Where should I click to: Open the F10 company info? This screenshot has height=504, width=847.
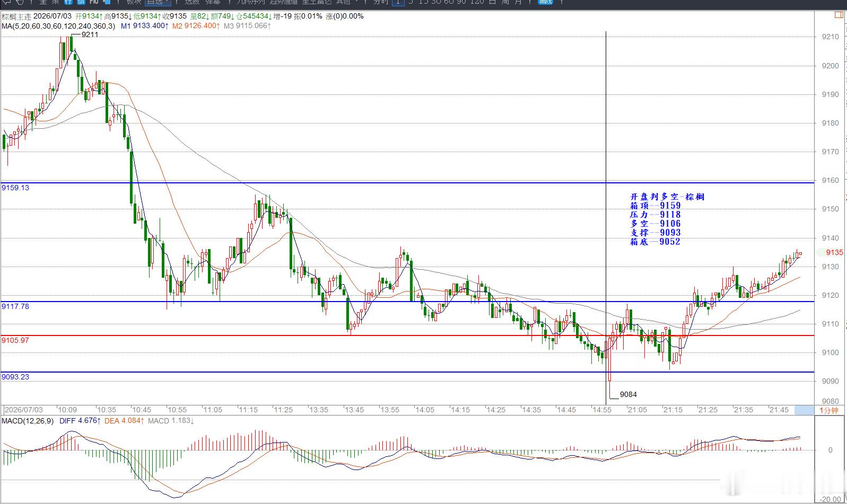pos(94,2)
